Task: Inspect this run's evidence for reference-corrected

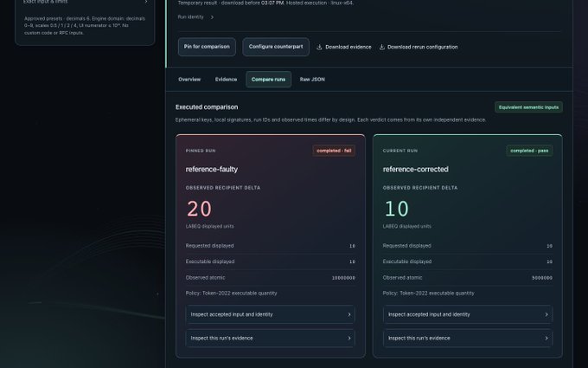Action: pos(468,338)
